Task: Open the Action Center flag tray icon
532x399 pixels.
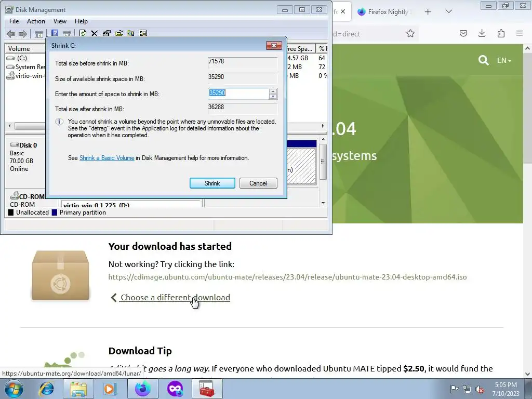Action: click(x=454, y=389)
